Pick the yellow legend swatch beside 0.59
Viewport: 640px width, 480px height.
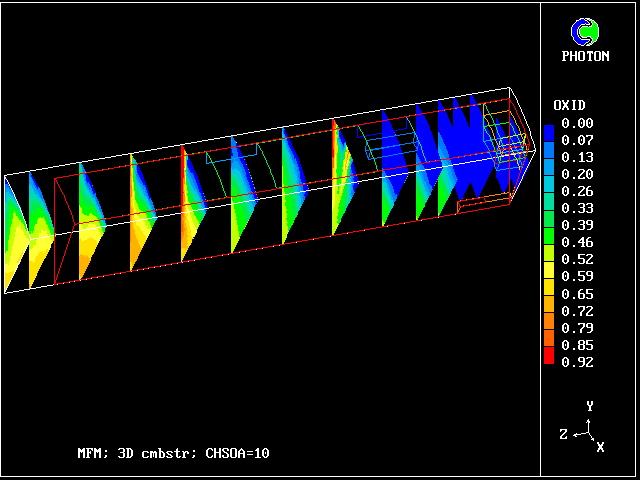549,276
